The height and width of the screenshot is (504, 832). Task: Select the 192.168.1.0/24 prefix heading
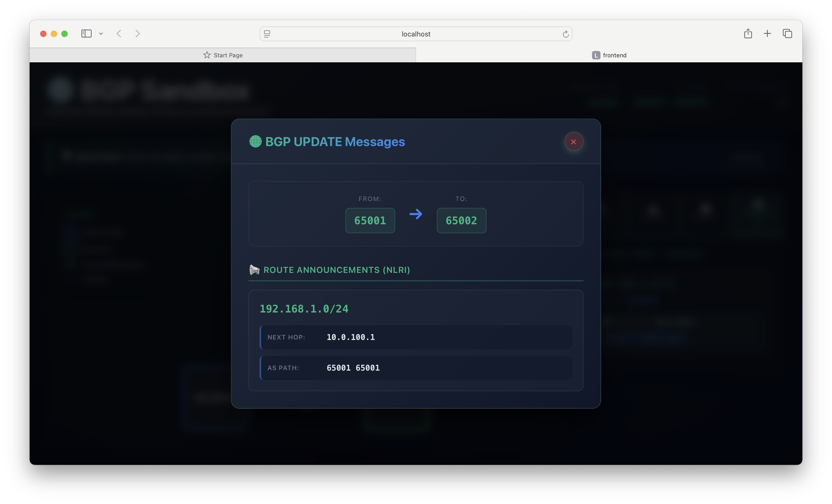[x=304, y=309]
